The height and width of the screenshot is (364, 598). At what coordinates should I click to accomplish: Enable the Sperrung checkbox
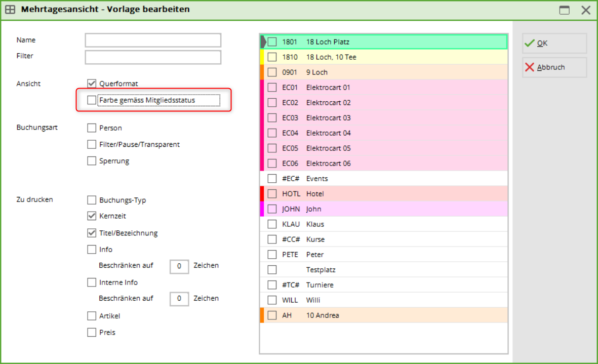click(x=92, y=161)
